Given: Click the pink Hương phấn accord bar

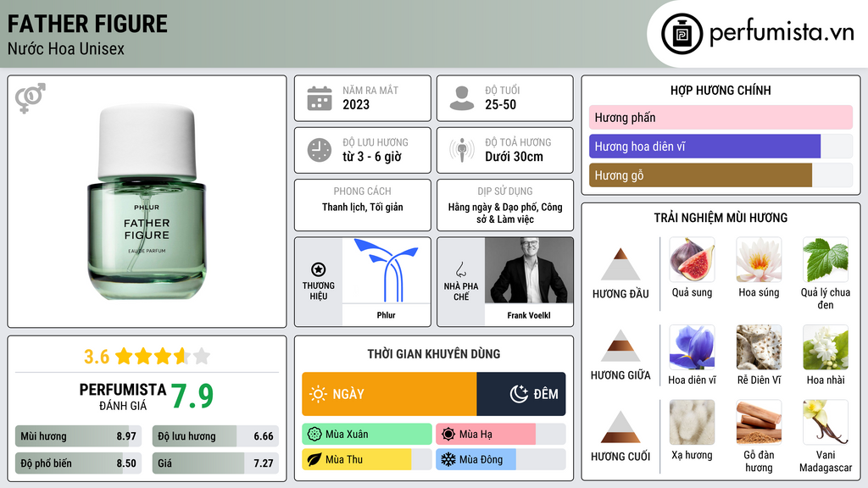Looking at the screenshot, I should click(721, 117).
